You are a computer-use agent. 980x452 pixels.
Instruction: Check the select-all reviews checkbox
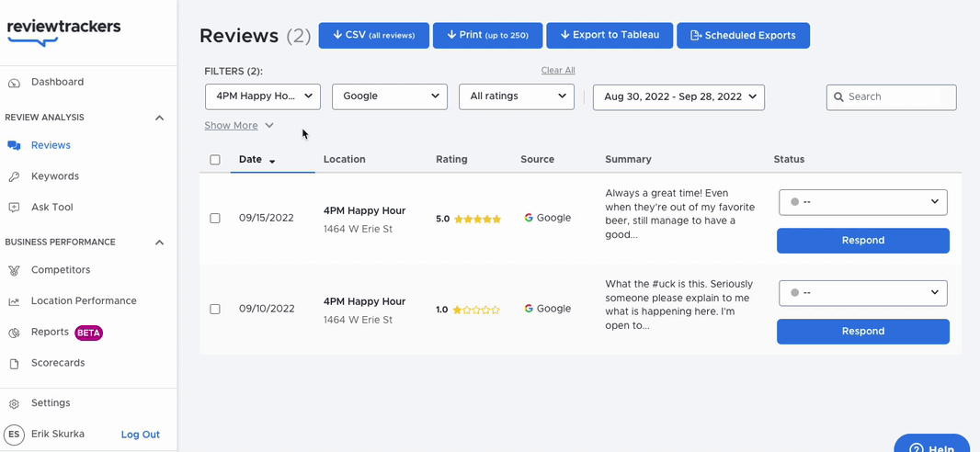(215, 160)
